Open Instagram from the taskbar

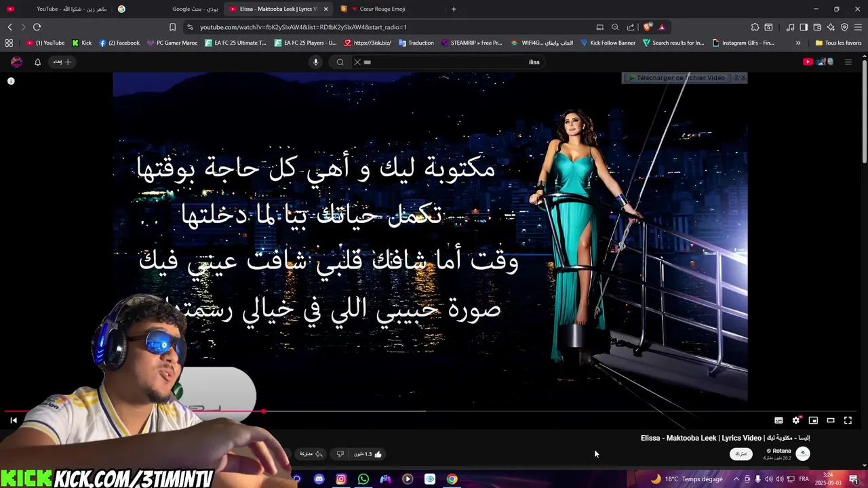pyautogui.click(x=341, y=479)
